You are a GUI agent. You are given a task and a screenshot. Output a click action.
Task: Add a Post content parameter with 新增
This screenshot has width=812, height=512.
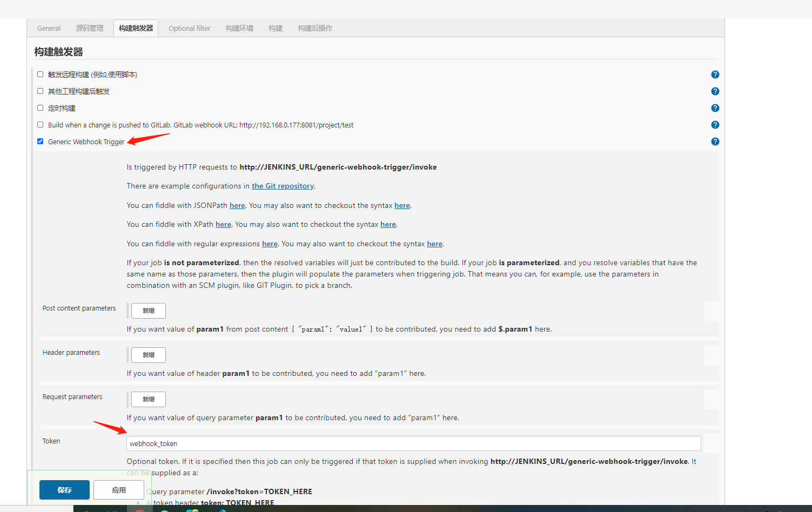[149, 311]
